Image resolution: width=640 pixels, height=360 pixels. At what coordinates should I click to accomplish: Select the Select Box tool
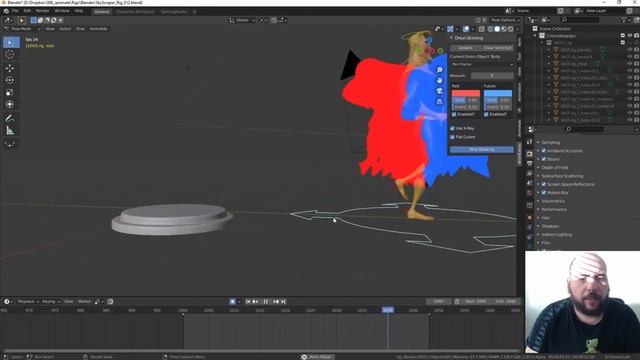coord(10,42)
